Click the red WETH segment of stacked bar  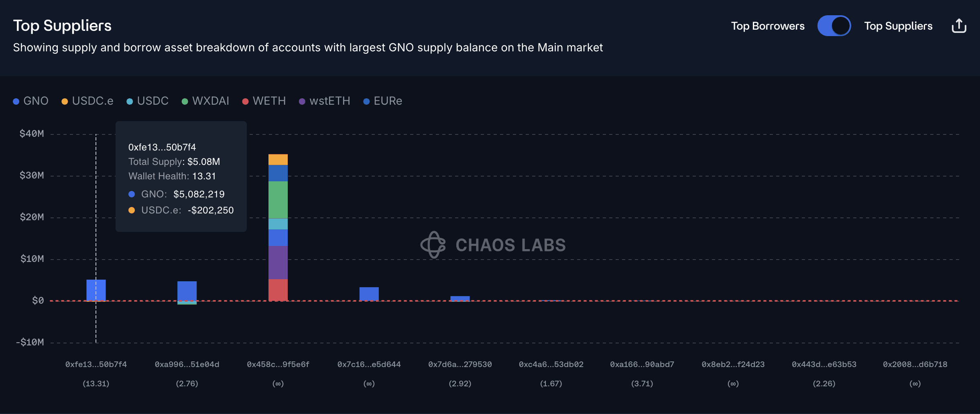(278, 290)
